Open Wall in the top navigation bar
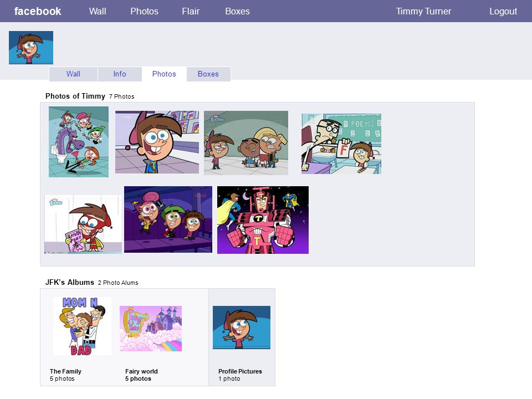Viewport: 532px width, 399px height. 98,11
